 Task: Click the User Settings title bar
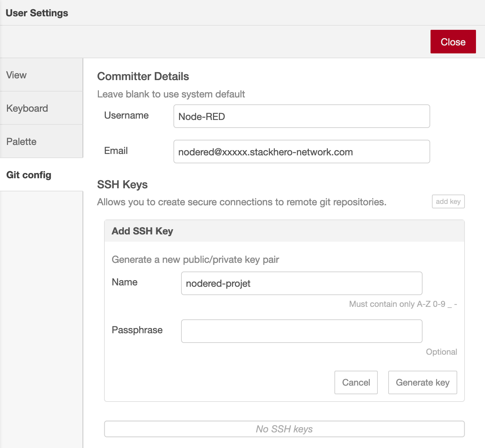37,13
